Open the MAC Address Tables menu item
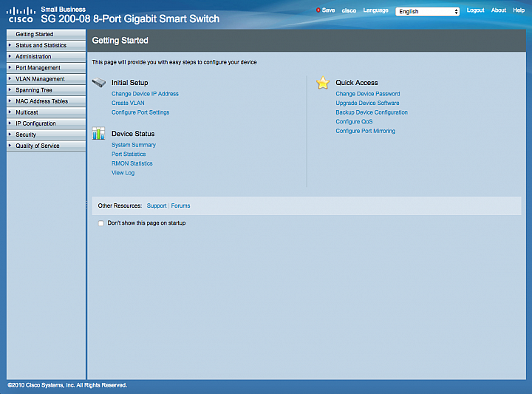532x394 pixels. point(46,101)
